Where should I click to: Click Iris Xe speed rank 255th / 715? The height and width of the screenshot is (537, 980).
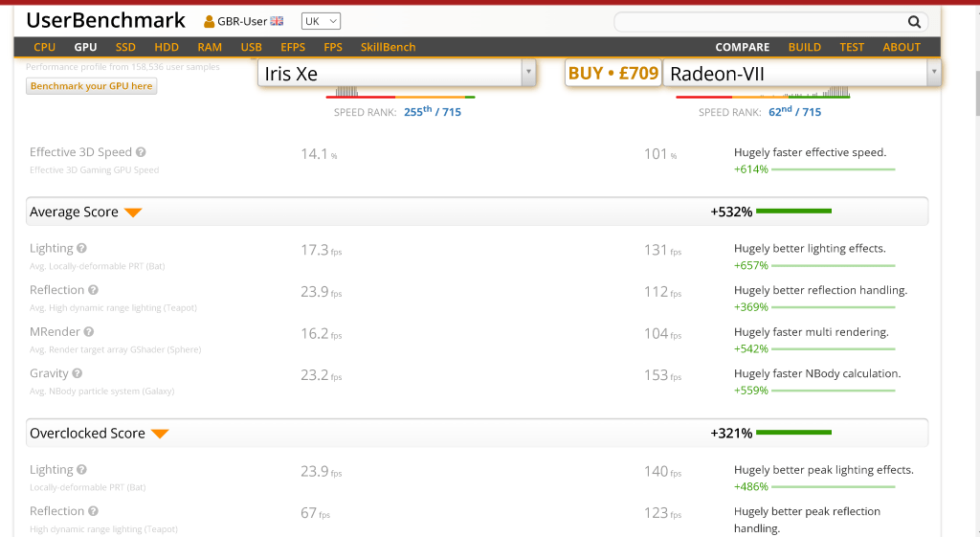(433, 111)
